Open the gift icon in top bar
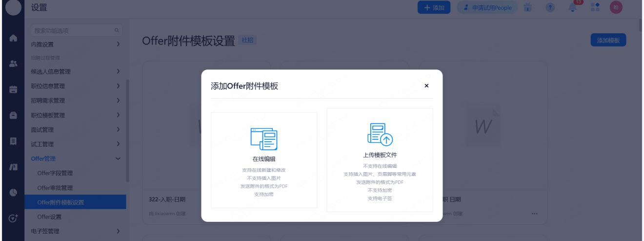This screenshot has width=644, height=241. 527,7
